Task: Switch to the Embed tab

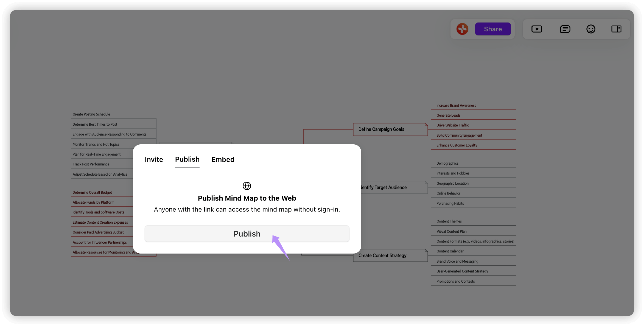Action: 223,159
